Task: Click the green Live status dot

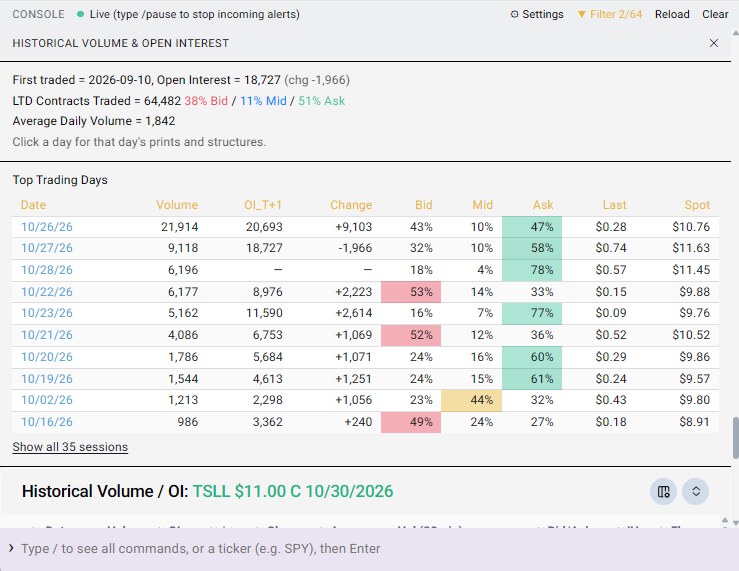Action: [81, 14]
